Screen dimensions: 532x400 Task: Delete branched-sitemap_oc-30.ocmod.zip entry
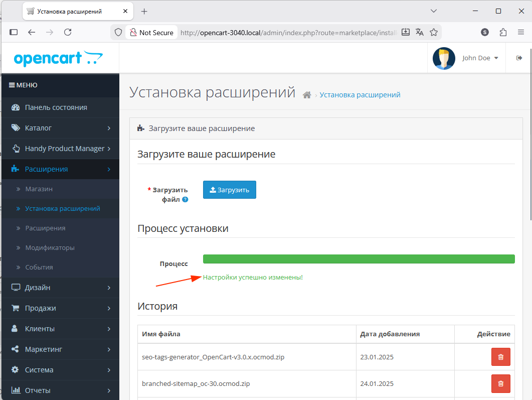500,383
